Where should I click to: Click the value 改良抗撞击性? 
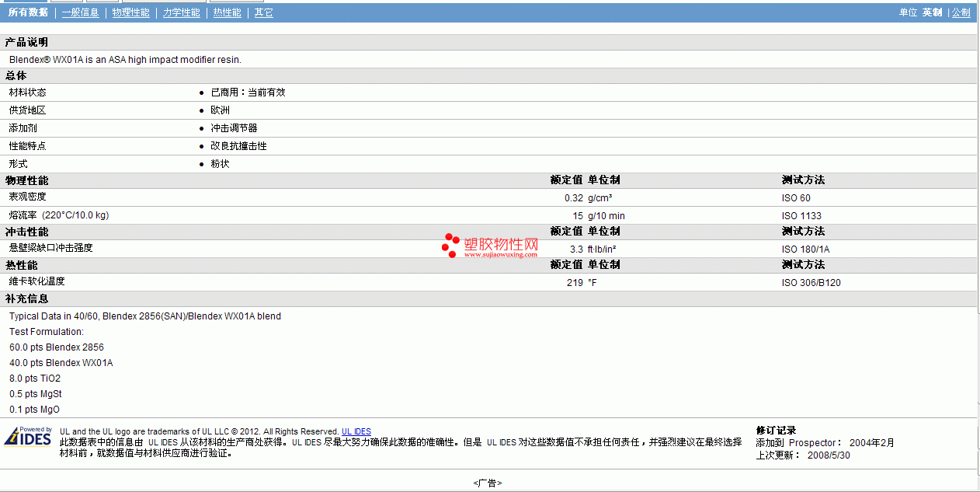click(x=238, y=146)
